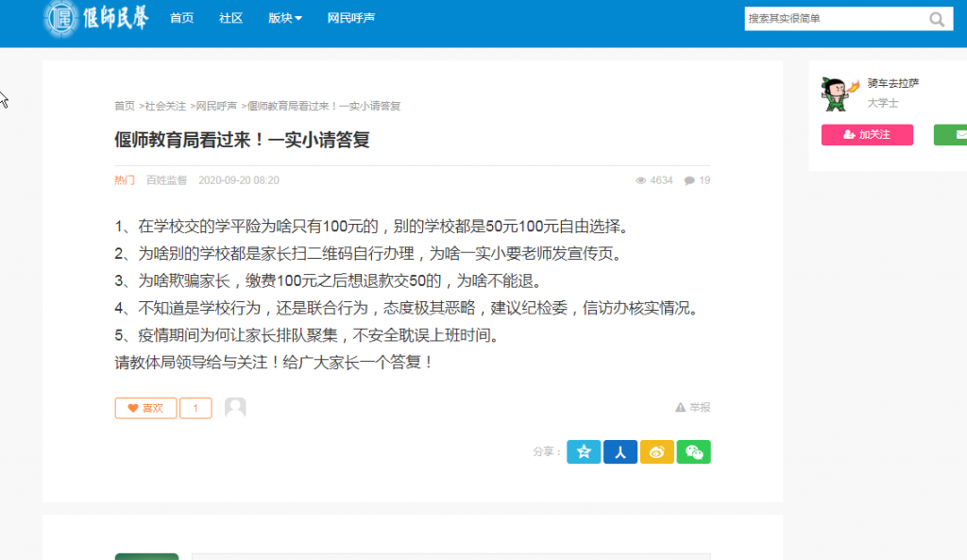The width and height of the screenshot is (967, 560).
Task: Click the 偃师民馨 site logo
Action: point(96,18)
